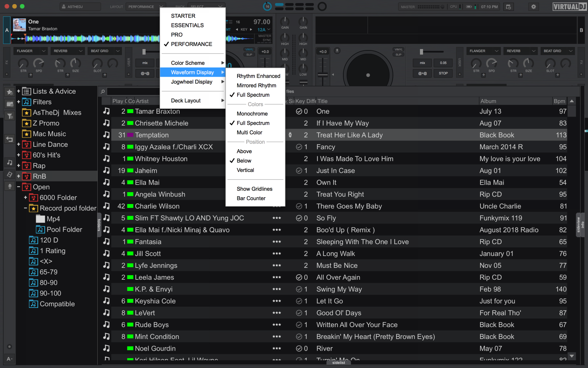Click the add virtual folder icon
Screen dimensions: 588x368
click(10, 104)
